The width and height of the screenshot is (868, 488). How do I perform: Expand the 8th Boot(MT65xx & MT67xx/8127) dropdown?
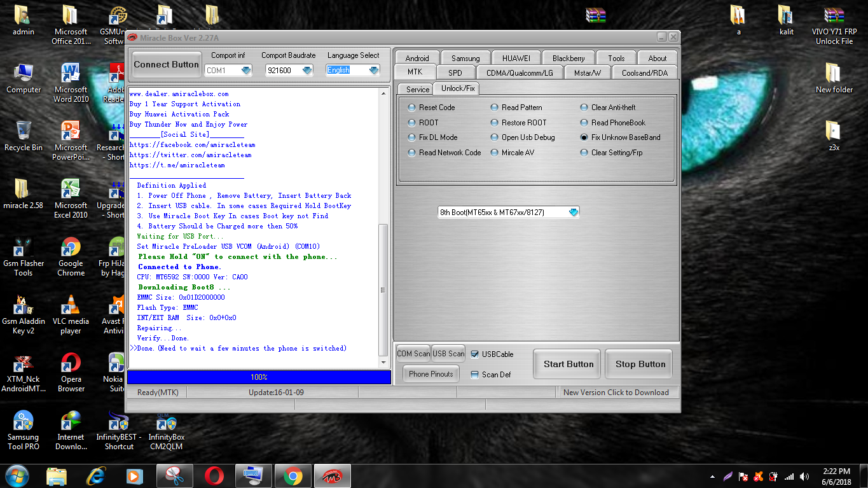pos(573,213)
